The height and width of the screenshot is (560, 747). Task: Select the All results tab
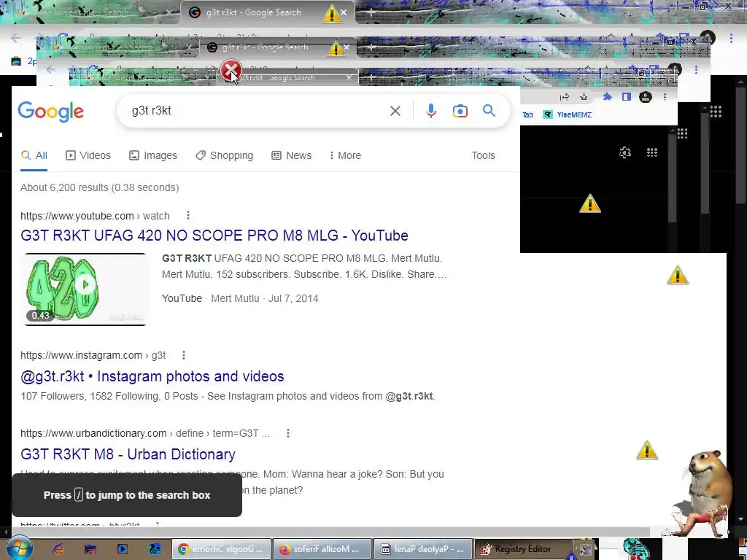(x=34, y=155)
